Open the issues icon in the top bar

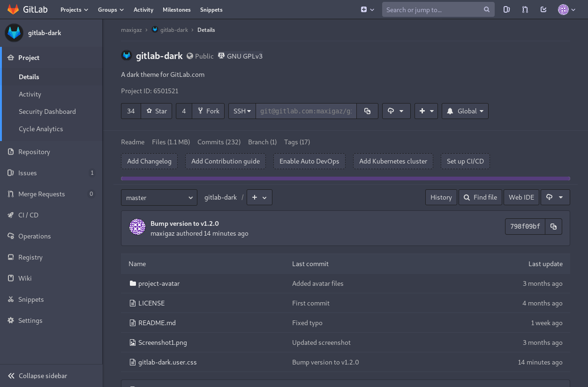(506, 9)
